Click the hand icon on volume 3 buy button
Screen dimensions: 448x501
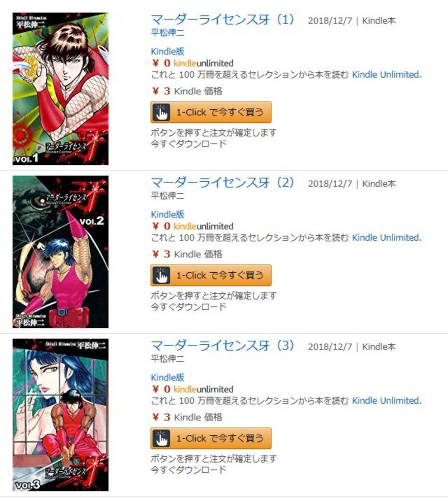(x=161, y=438)
